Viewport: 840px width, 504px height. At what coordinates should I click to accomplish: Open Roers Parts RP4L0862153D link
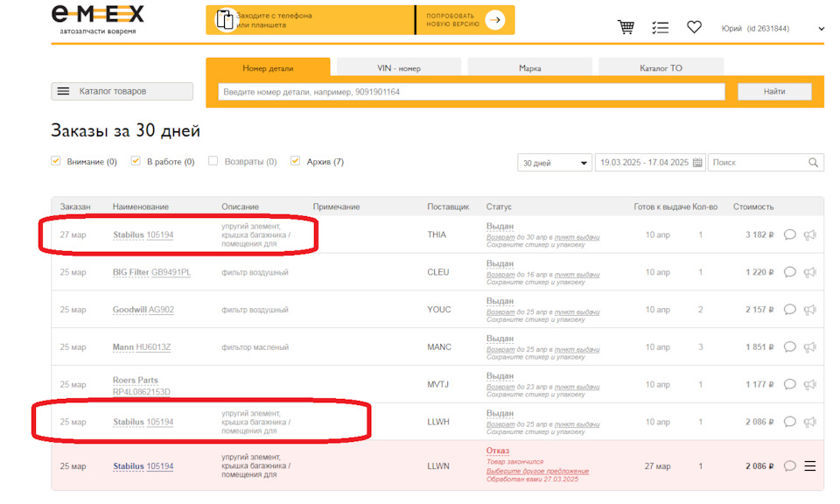pyautogui.click(x=142, y=386)
